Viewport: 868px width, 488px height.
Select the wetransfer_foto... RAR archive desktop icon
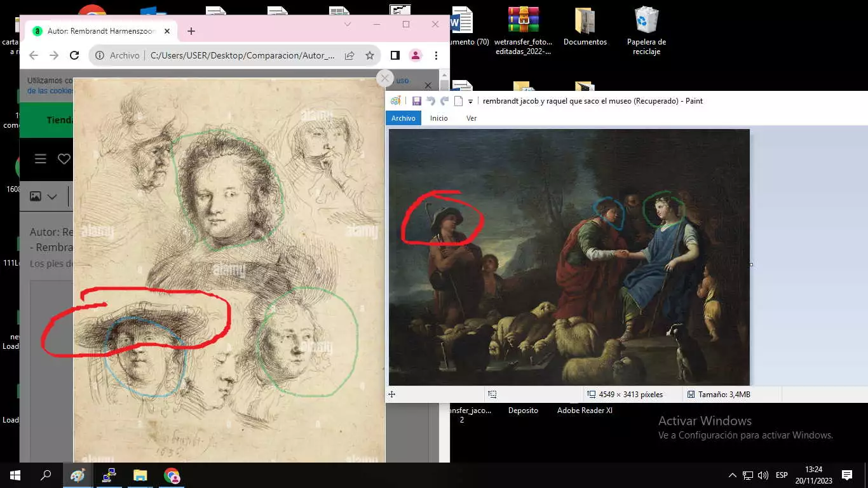(524, 30)
